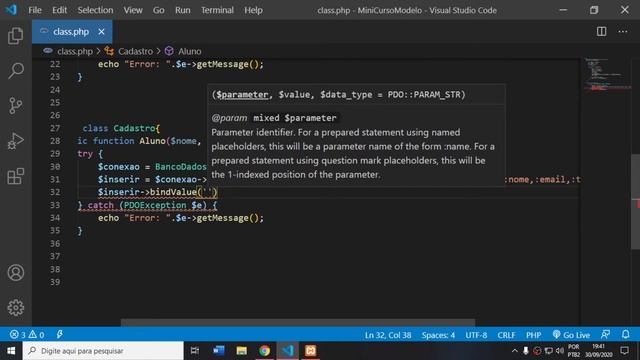Click the feedback icon in status bar

(x=605, y=335)
